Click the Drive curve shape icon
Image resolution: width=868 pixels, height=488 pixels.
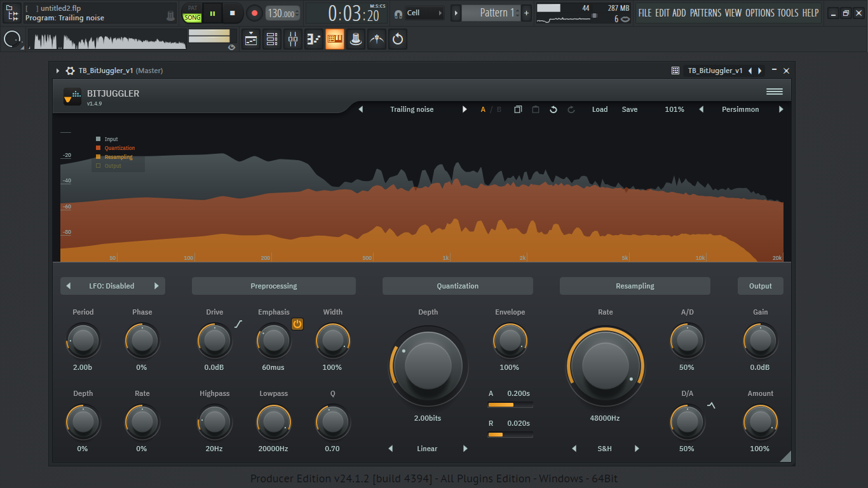click(238, 324)
